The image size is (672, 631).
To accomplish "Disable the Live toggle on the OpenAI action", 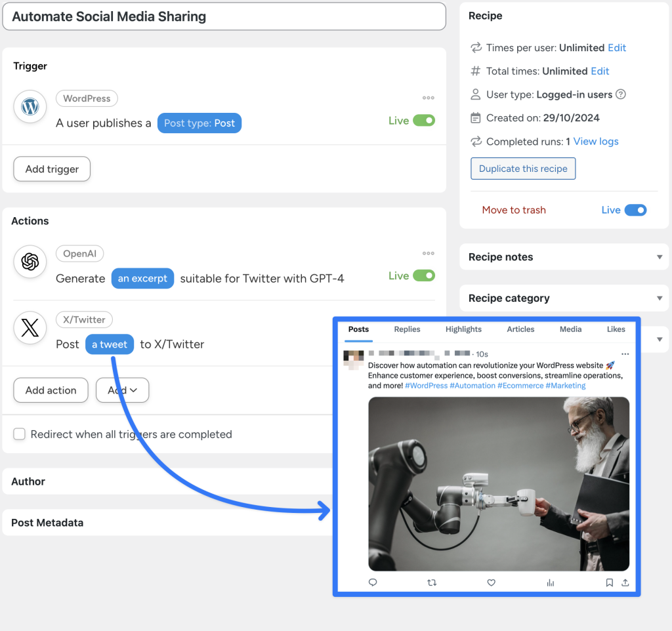I will (x=423, y=276).
